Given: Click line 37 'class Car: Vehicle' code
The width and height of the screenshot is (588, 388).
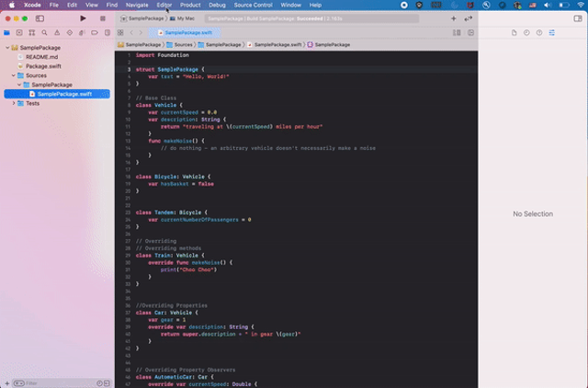Looking at the screenshot, I should click(167, 313).
